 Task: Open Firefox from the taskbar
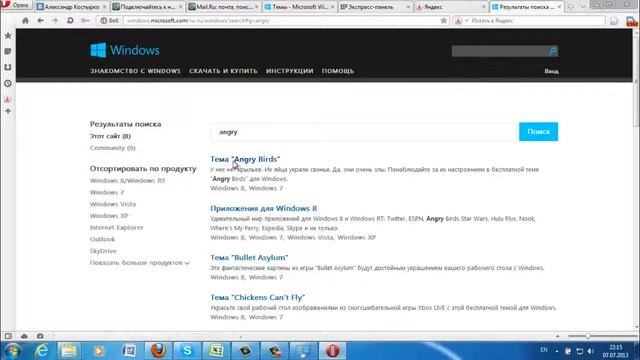coord(158,351)
